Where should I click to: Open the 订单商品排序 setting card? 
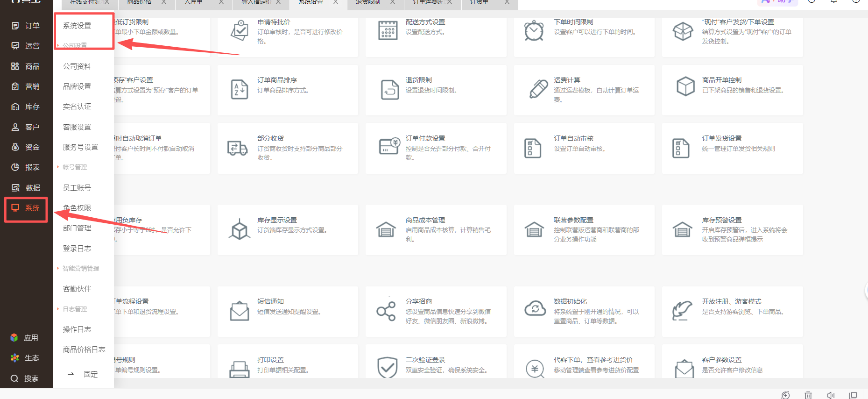[288, 90]
